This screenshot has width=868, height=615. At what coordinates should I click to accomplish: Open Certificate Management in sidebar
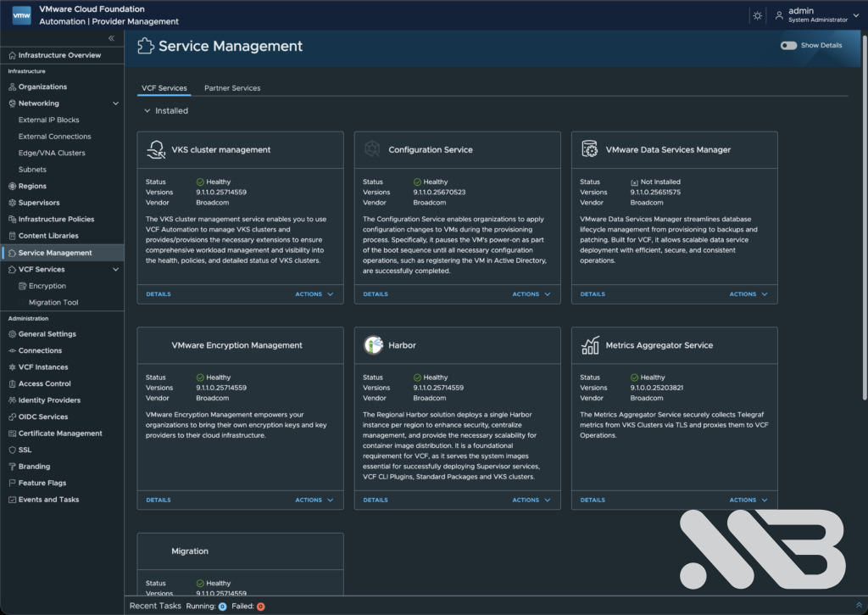(62, 433)
